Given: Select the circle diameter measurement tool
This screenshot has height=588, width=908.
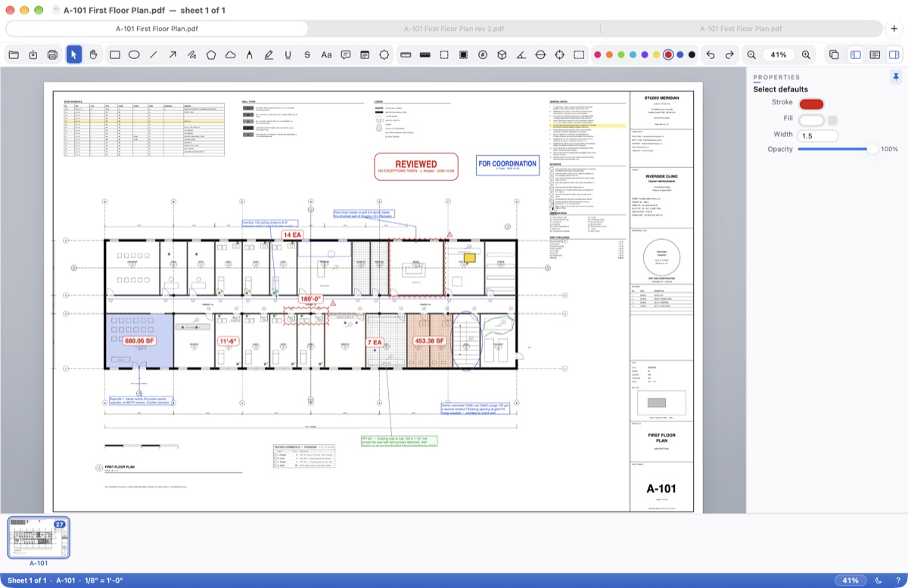Looking at the screenshot, I should coord(540,54).
